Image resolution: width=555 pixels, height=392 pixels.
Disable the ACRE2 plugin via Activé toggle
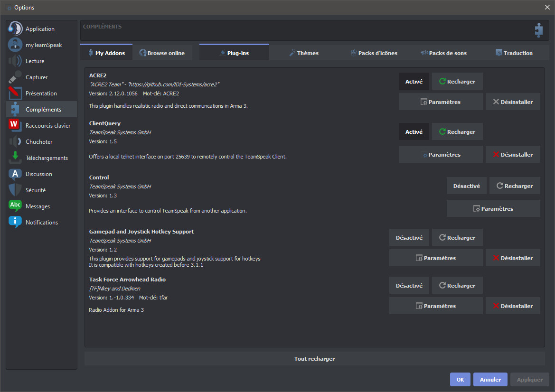pyautogui.click(x=414, y=82)
